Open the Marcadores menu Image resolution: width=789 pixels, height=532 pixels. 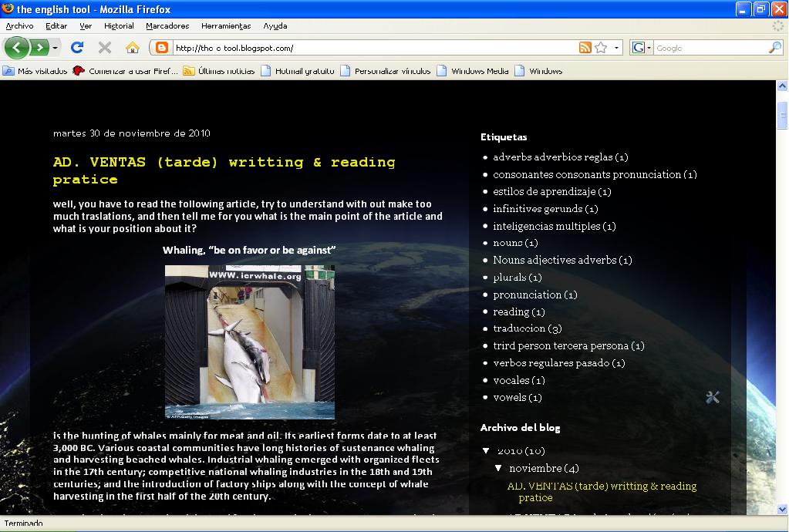click(x=167, y=26)
